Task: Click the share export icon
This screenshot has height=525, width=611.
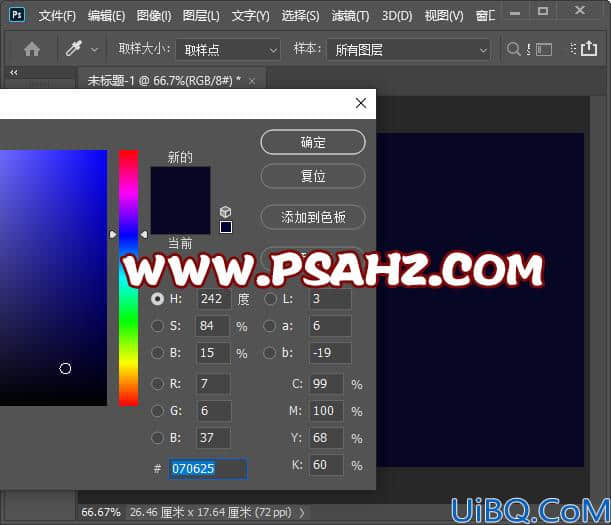Action: point(589,49)
